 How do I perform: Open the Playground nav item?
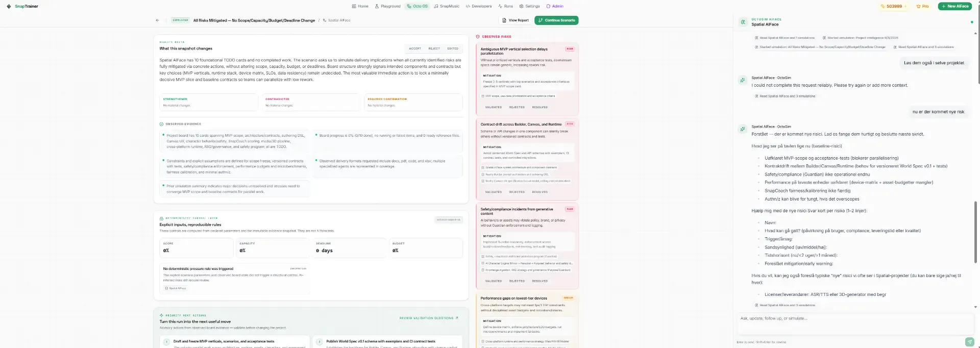[x=387, y=6]
